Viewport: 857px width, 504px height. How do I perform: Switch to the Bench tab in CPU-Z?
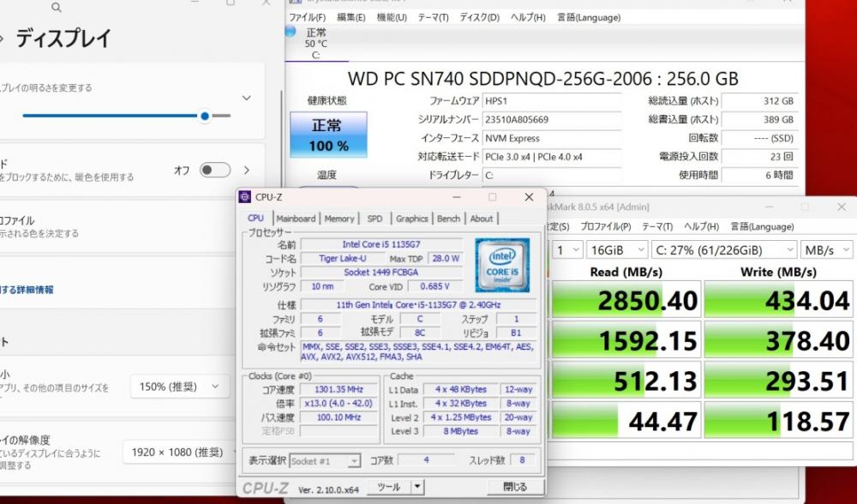click(449, 219)
